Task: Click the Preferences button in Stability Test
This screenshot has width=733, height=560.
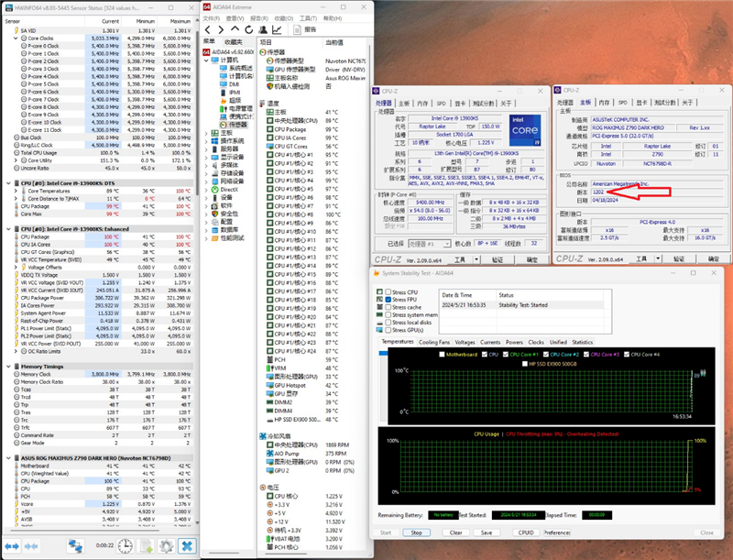Action: pos(558,532)
